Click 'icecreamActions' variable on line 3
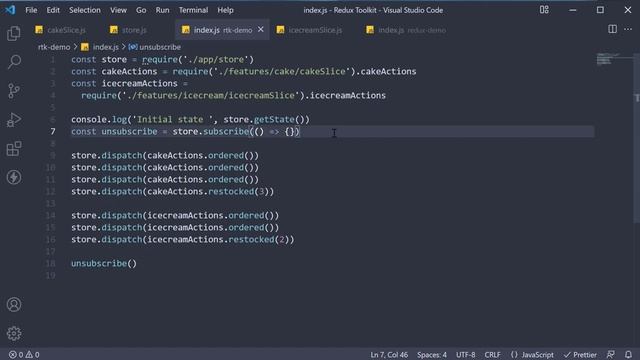Viewport: 640px width, 360px height. (140, 83)
